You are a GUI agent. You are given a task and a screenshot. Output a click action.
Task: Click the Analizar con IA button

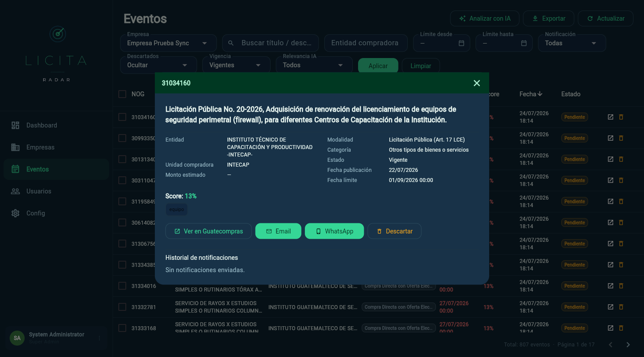click(x=485, y=18)
